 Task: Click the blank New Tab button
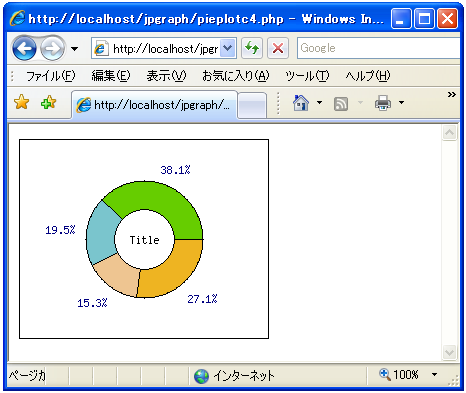(252, 105)
